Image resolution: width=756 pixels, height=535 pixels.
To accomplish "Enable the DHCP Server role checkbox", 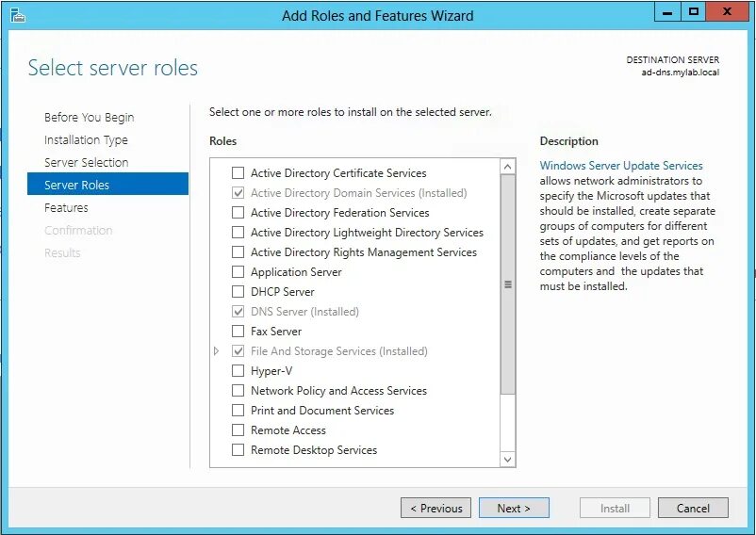I will tap(238, 292).
